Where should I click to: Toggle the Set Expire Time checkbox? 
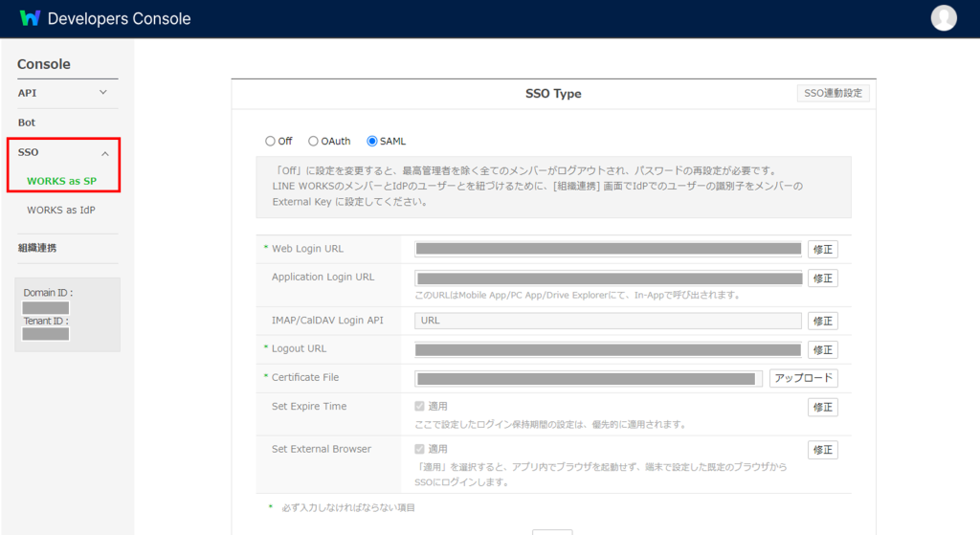click(x=420, y=407)
